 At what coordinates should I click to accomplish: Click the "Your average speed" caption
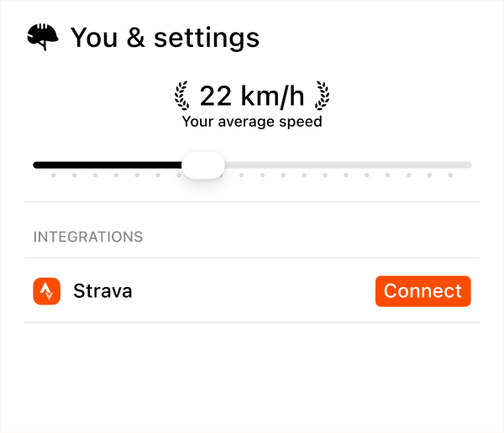[252, 122]
